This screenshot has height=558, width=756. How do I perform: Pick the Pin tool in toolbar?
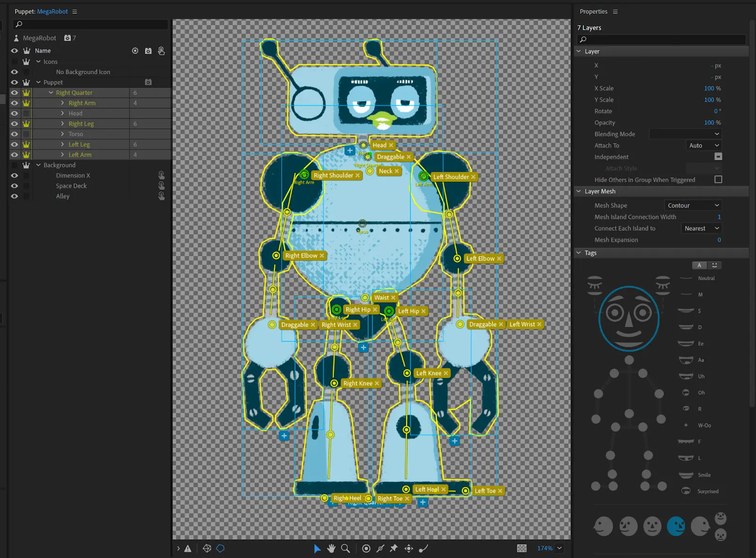[394, 548]
